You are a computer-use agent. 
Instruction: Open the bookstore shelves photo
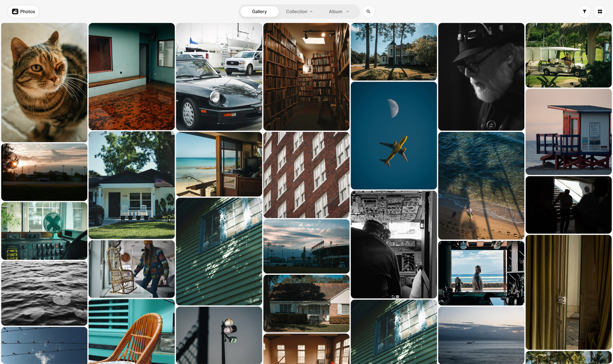point(307,77)
